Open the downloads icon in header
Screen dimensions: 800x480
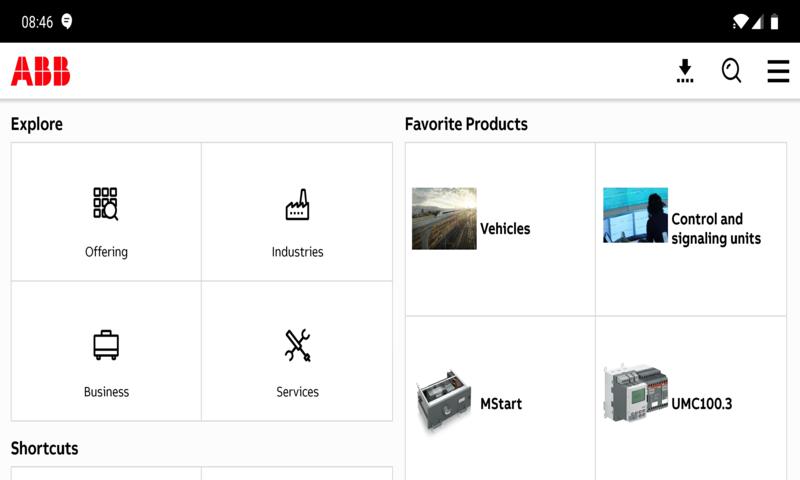685,71
